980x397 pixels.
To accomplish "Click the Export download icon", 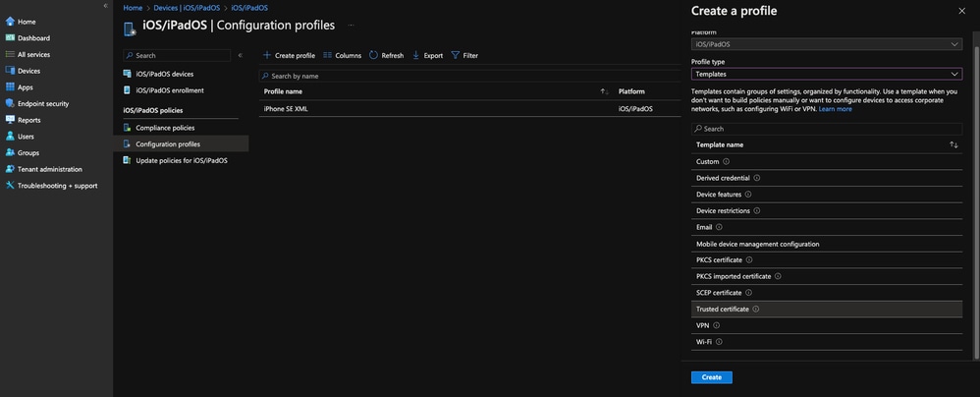I will (416, 55).
